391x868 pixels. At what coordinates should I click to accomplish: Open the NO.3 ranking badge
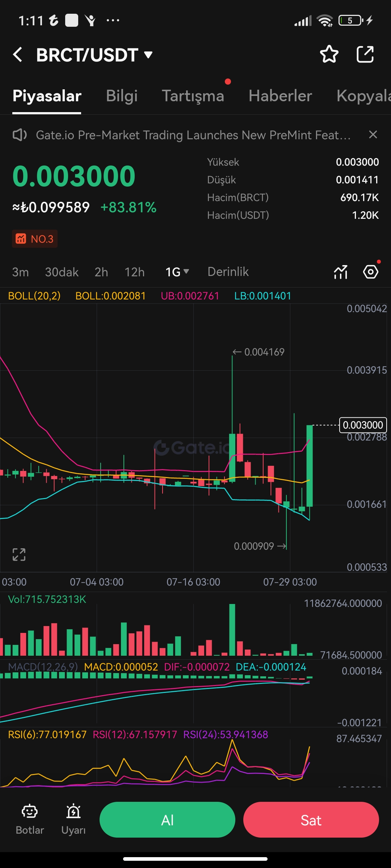click(x=35, y=239)
